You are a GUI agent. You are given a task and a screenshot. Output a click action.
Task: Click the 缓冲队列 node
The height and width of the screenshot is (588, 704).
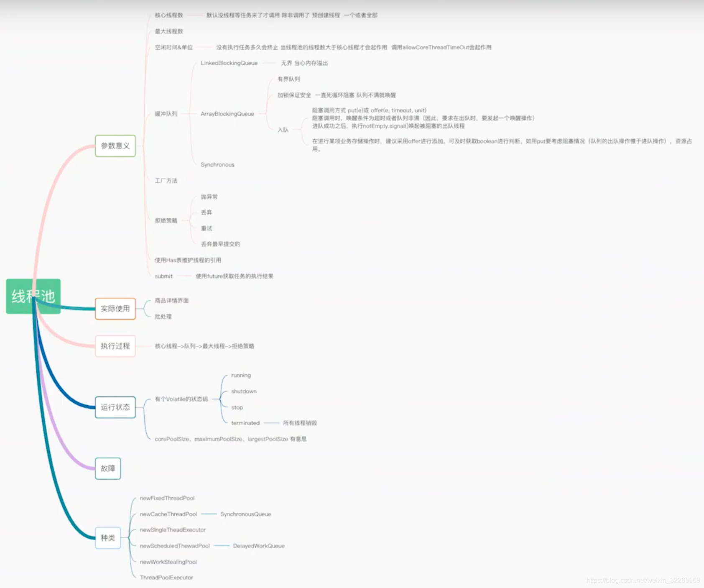click(166, 114)
